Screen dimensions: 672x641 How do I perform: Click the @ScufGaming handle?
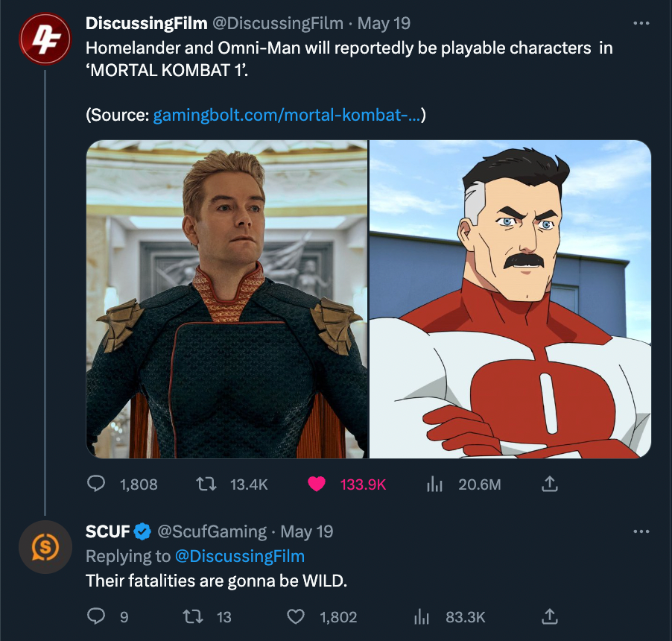(x=212, y=531)
